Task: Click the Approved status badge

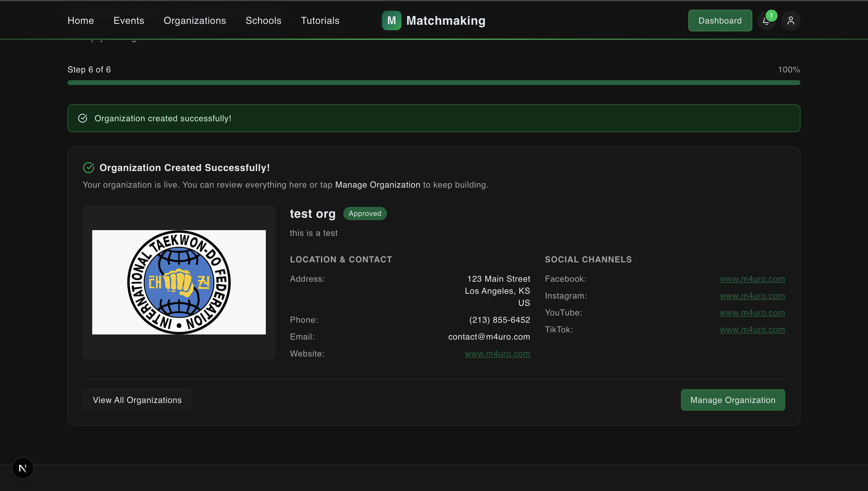Action: [365, 214]
